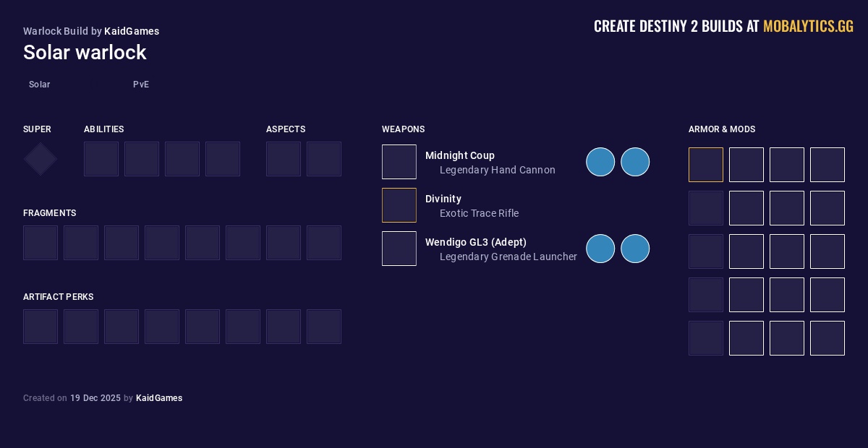Click the last Fragments slot
Viewport: 868px width, 448px height.
click(x=324, y=243)
